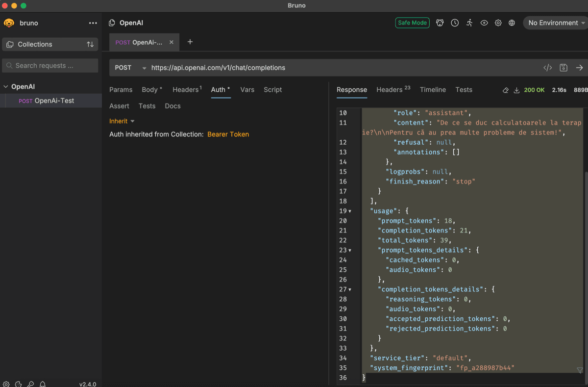Click the globe icon in the top toolbar
Image resolution: width=588 pixels, height=387 pixels.
tap(512, 23)
